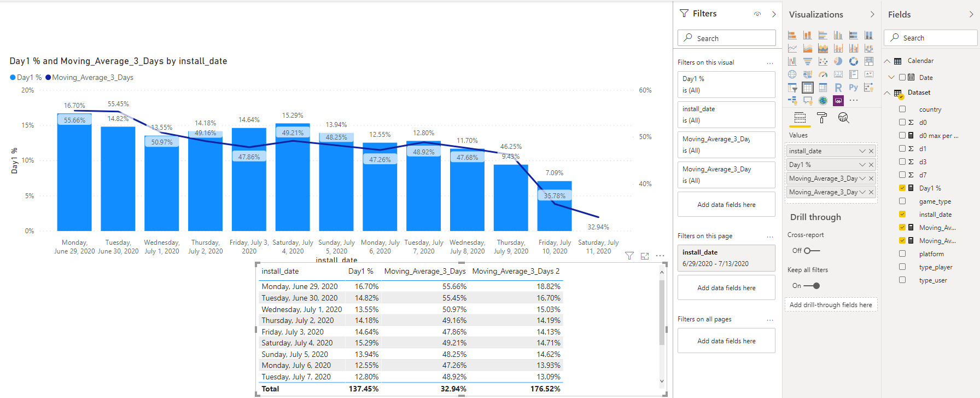
Task: Insert an R script visual
Action: [x=838, y=88]
